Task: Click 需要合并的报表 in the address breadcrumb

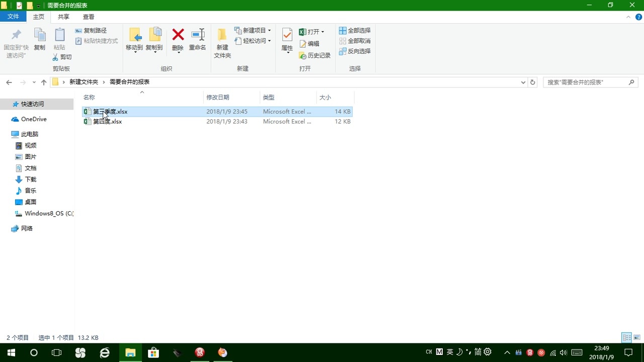Action: point(129,82)
